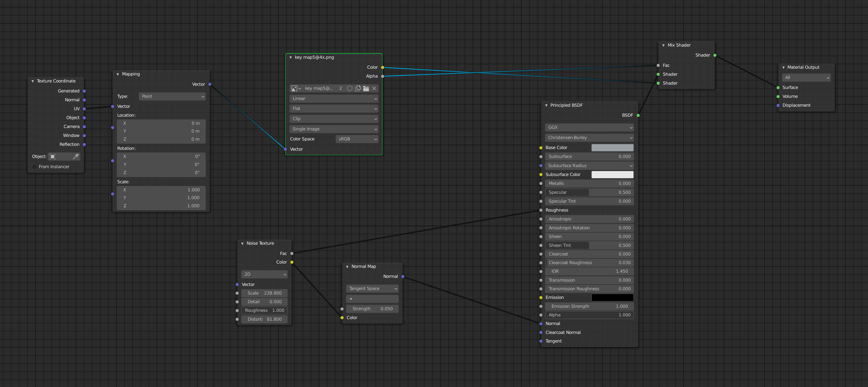The width and height of the screenshot is (868, 387).
Task: Click the fake user shield icon
Action: point(349,88)
